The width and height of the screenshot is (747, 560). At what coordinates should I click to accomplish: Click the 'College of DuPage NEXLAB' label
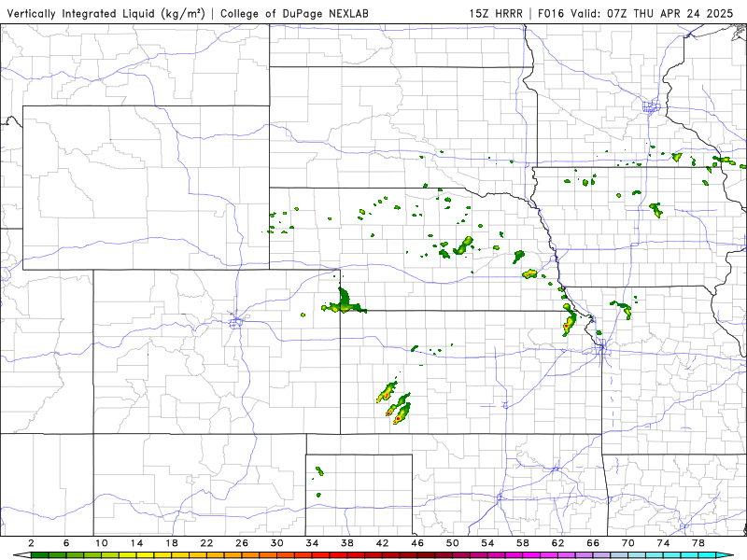(x=294, y=14)
